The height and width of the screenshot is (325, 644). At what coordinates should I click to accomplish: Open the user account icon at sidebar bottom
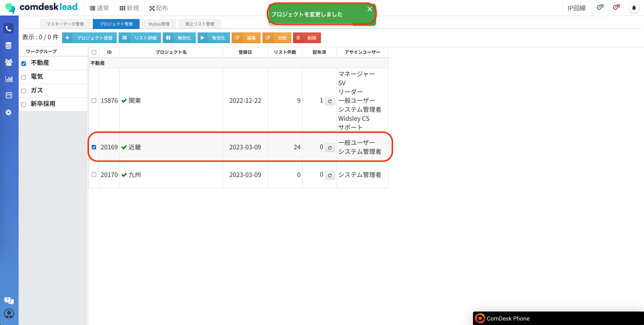point(9,314)
